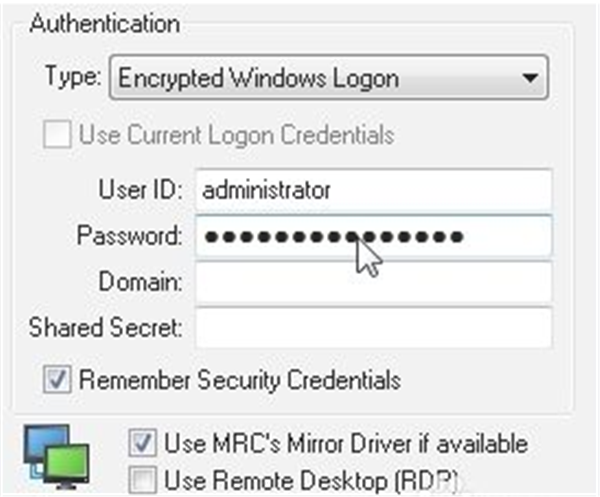Focus the masked Password field
The width and height of the screenshot is (600, 497).
pyautogui.click(x=373, y=237)
